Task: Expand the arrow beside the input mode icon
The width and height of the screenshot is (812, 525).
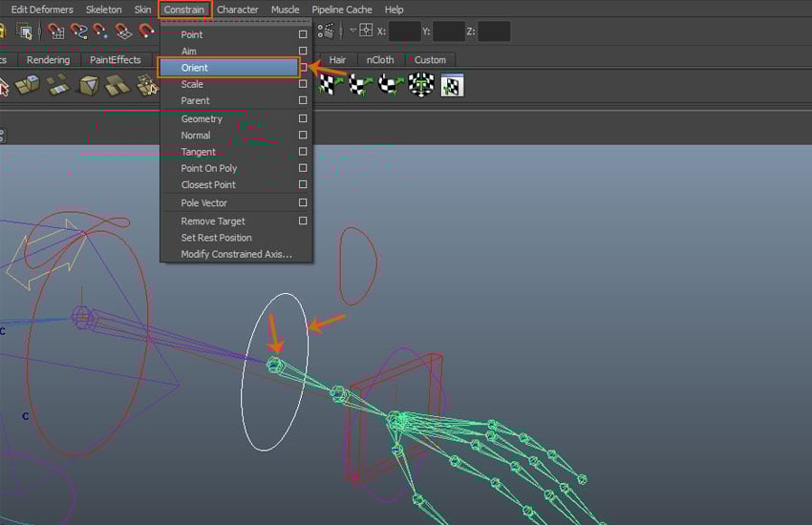Action: [352, 31]
